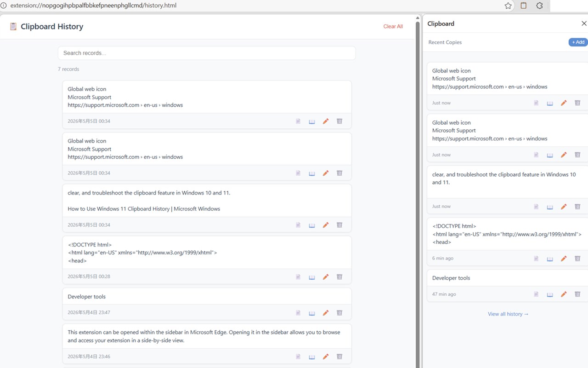This screenshot has height=368, width=588.
Task: Click the 'Recent Copies' label in sidebar
Action: 445,42
